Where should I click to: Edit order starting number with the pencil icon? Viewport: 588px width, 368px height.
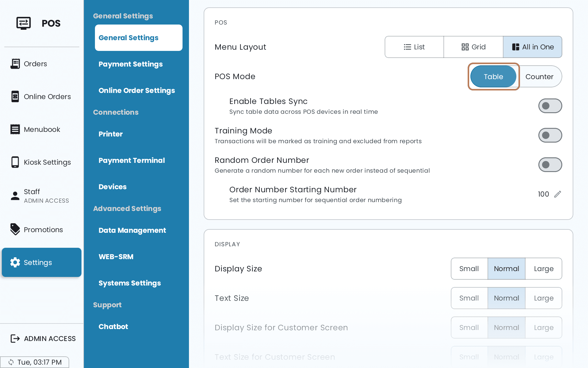[x=558, y=194]
